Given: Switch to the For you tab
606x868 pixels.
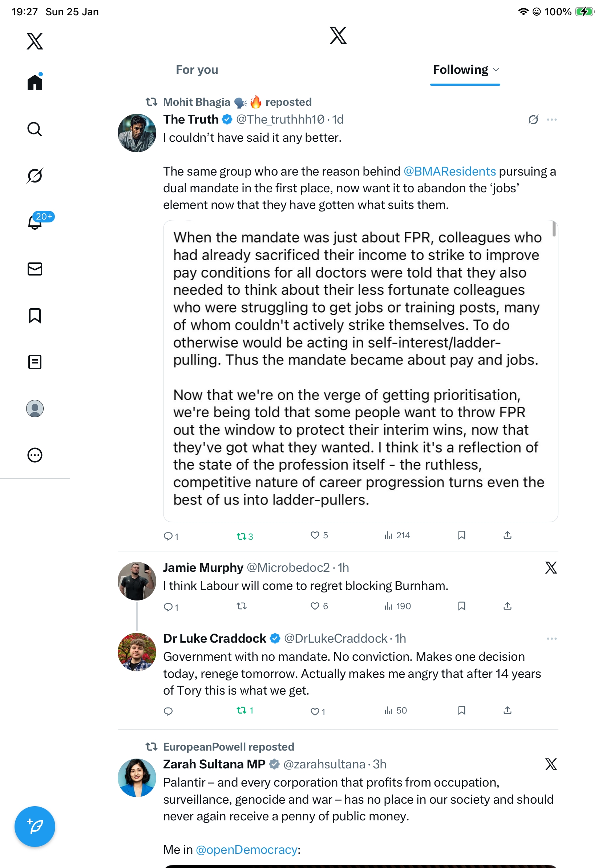Looking at the screenshot, I should 197,69.
